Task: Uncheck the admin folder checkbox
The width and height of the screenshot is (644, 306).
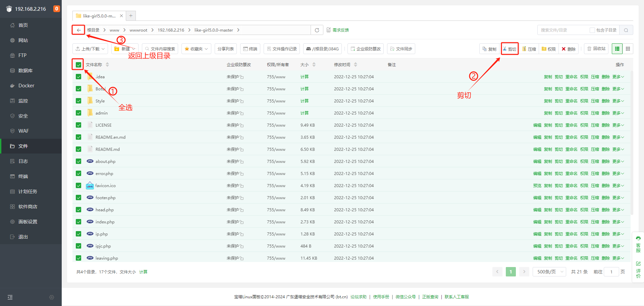Action: 78,113
